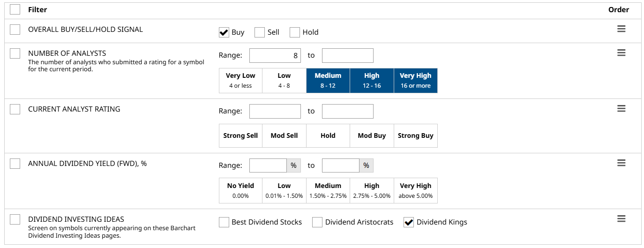Click the reorder handle for Overall Buy/Sell/Hold Signal
Viewport: 644px width, 248px height.
(x=621, y=29)
